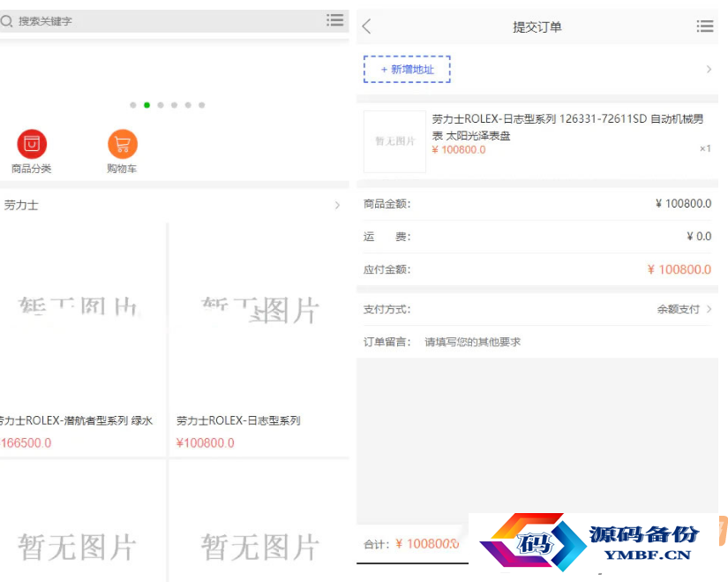Open the order item 暂无图片 thumbnail

click(x=394, y=141)
